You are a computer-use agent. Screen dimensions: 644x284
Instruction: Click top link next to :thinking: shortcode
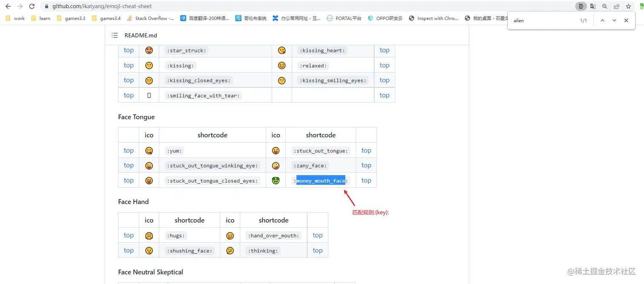pos(318,250)
